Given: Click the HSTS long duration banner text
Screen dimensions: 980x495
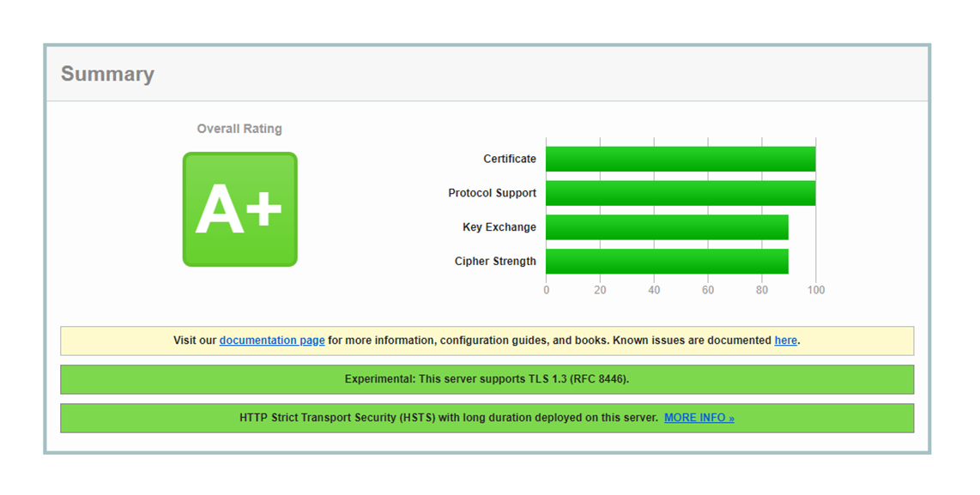Looking at the screenshot, I should (x=448, y=418).
